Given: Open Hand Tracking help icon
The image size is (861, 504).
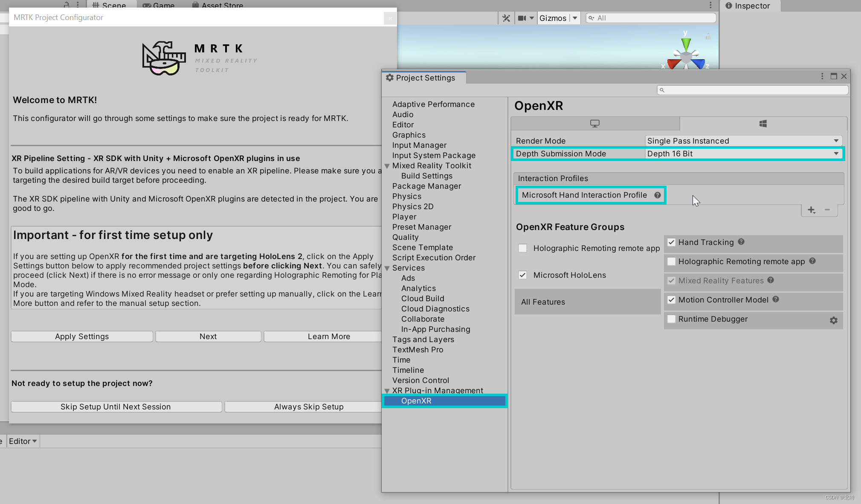Looking at the screenshot, I should pyautogui.click(x=741, y=242).
